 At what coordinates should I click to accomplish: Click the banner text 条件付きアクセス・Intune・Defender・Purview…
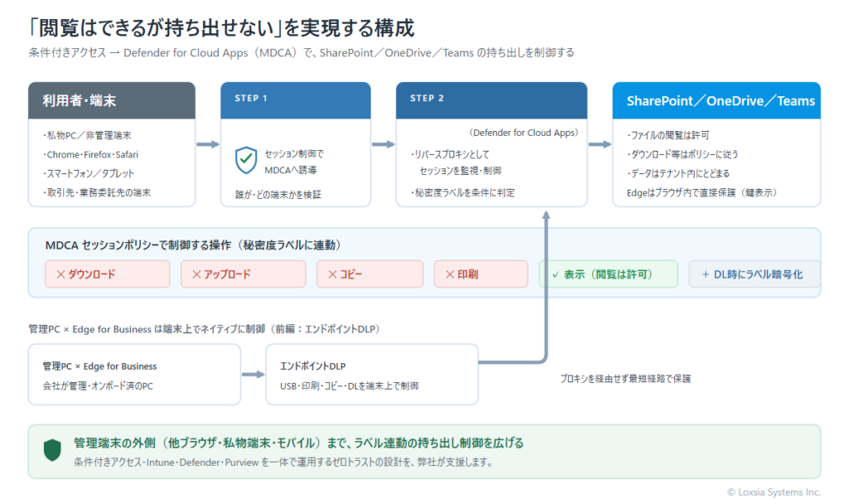284,463
